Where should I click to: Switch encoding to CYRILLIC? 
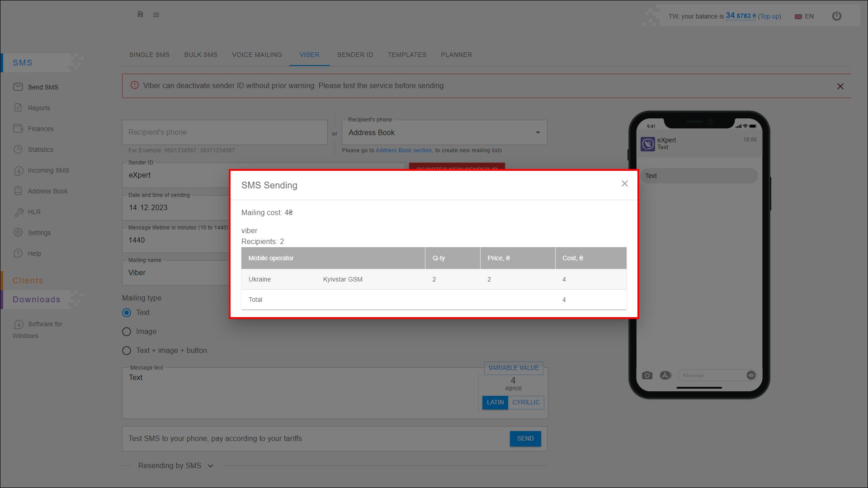click(x=526, y=403)
